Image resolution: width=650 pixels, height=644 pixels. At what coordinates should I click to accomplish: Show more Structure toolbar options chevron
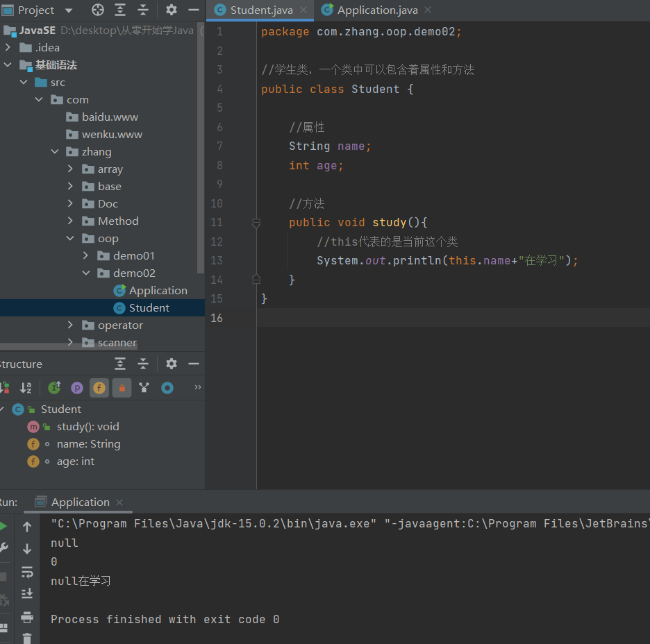(x=198, y=387)
